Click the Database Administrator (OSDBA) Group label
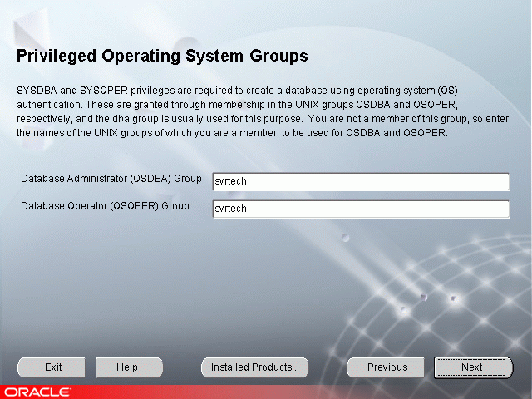Image resolution: width=532 pixels, height=399 pixels. pyautogui.click(x=111, y=179)
